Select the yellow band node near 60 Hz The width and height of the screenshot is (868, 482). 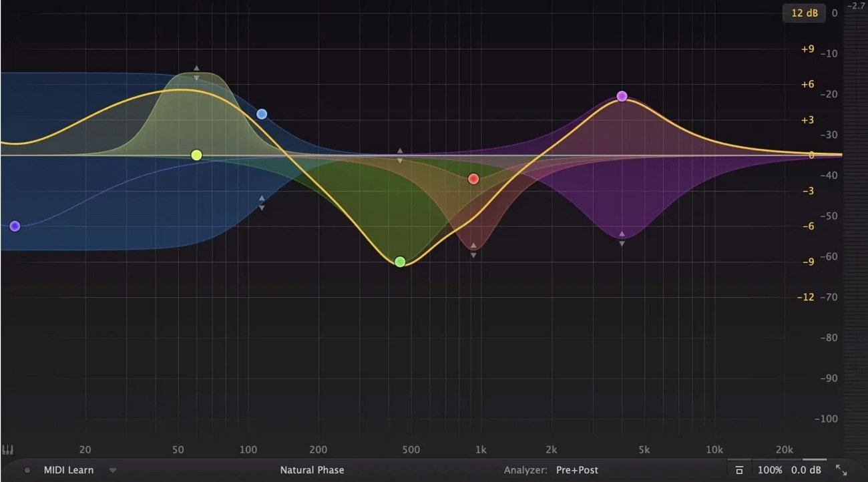196,155
